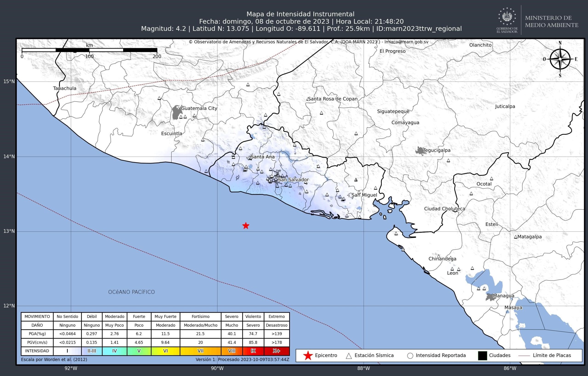The width and height of the screenshot is (588, 376).
Task: Click the lmixco@marn.gob.sv email text
Action: tap(406, 42)
